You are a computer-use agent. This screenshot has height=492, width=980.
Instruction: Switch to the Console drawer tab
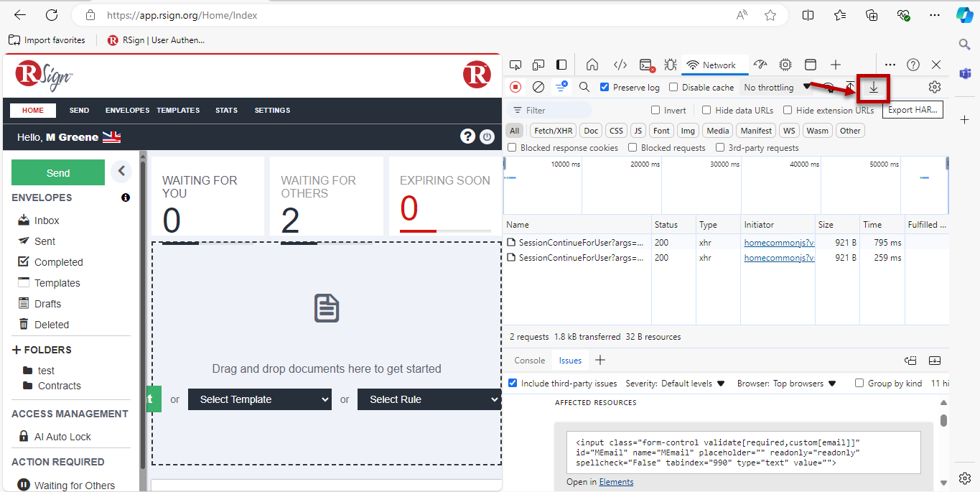click(530, 360)
